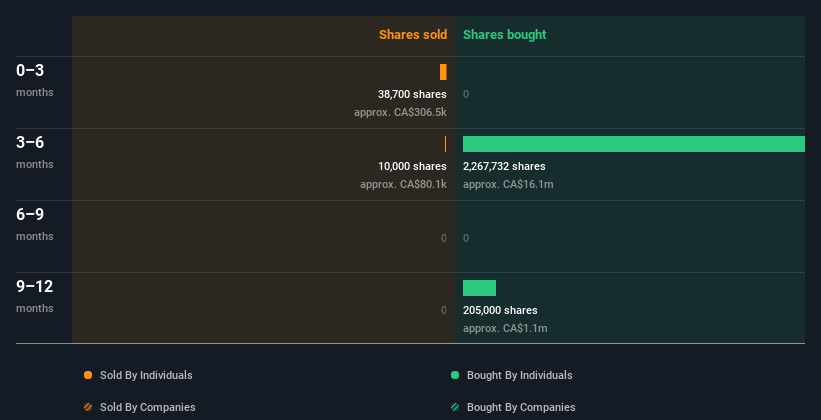Image resolution: width=821 pixels, height=420 pixels.
Task: Click the zero bought value in 0–3 months row
Action: coord(466,94)
